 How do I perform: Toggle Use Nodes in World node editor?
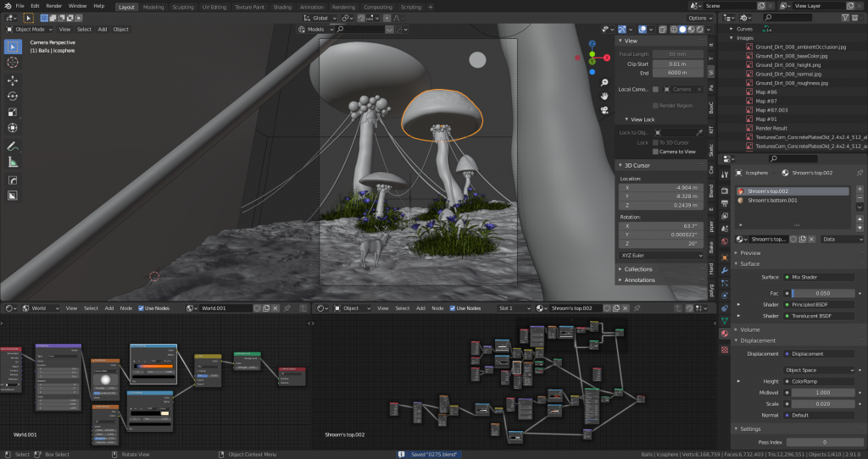pos(142,308)
